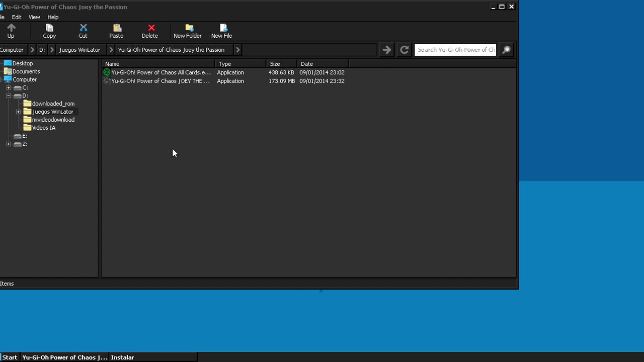Image resolution: width=644 pixels, height=362 pixels.
Task: Expand the C: drive node
Action: point(9,87)
